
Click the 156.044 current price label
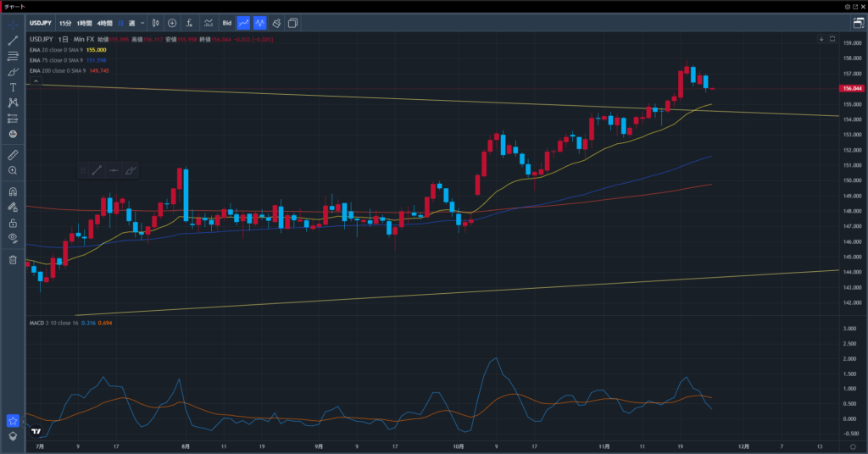pyautogui.click(x=850, y=88)
